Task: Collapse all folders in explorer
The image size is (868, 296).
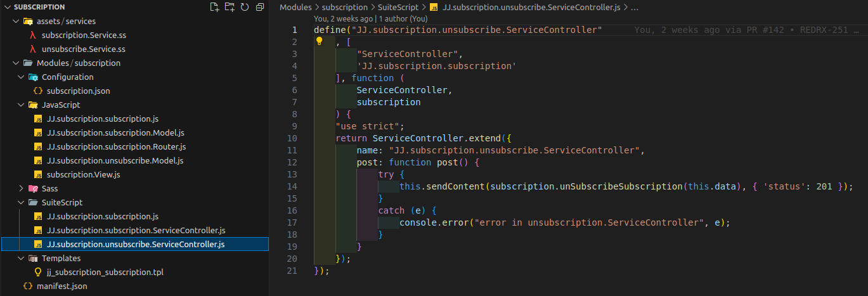Action: (x=259, y=7)
